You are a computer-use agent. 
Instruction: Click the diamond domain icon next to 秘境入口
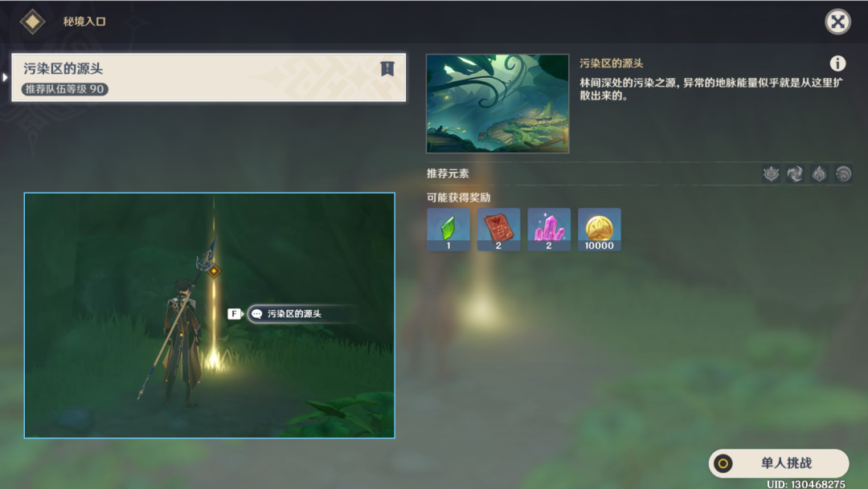(33, 22)
